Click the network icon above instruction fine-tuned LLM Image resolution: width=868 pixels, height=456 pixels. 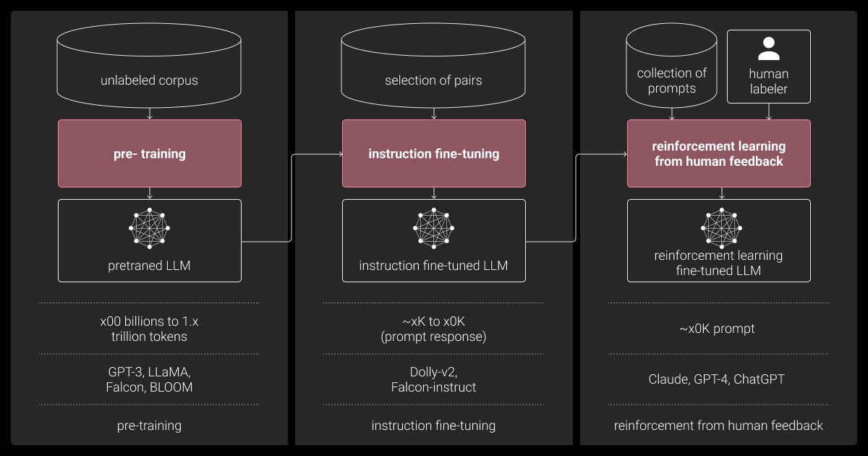point(433,228)
